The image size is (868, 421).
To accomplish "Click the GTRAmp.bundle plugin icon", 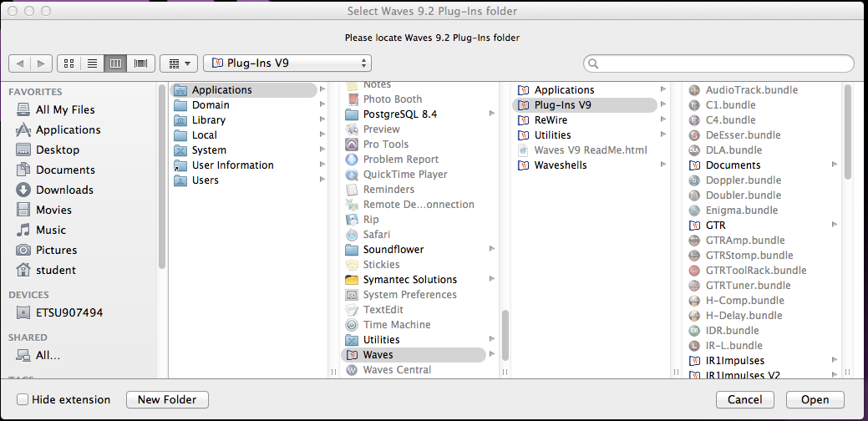I will (x=694, y=241).
